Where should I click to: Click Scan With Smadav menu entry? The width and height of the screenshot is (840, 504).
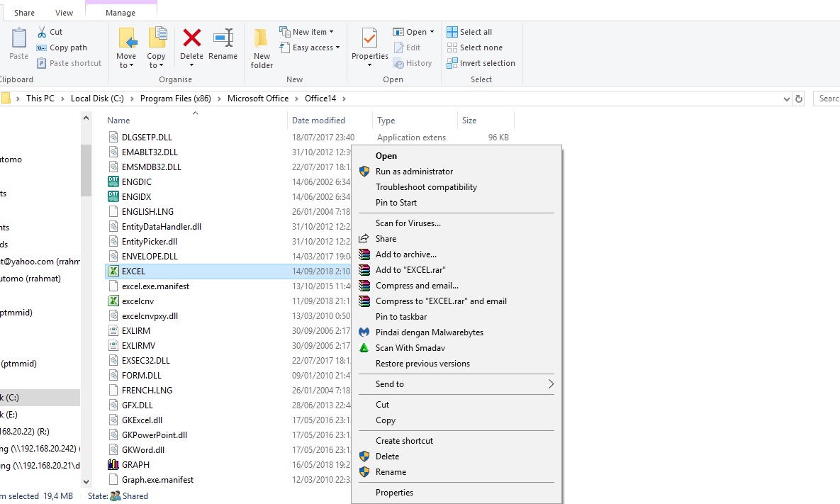pyautogui.click(x=410, y=347)
